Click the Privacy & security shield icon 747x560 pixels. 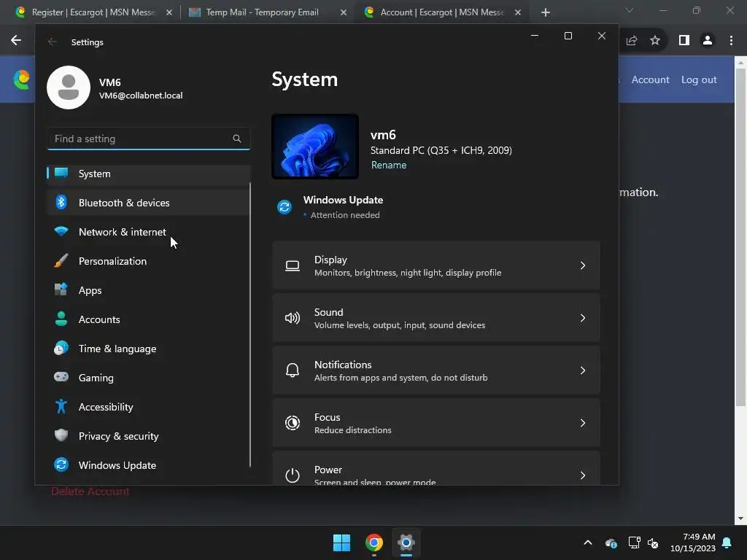click(x=61, y=435)
